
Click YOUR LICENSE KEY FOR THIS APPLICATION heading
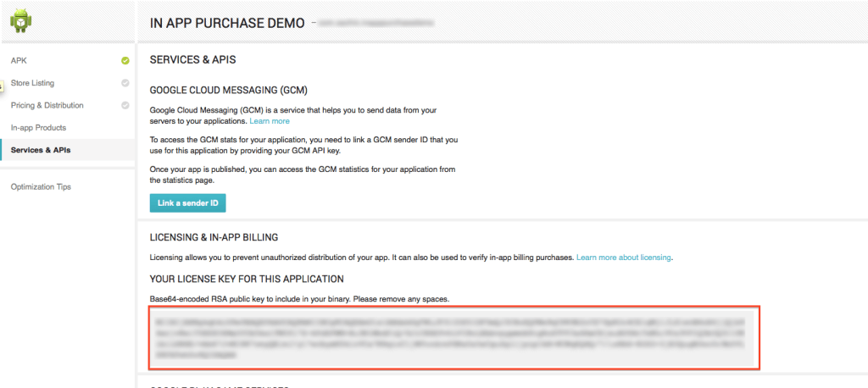pos(247,279)
